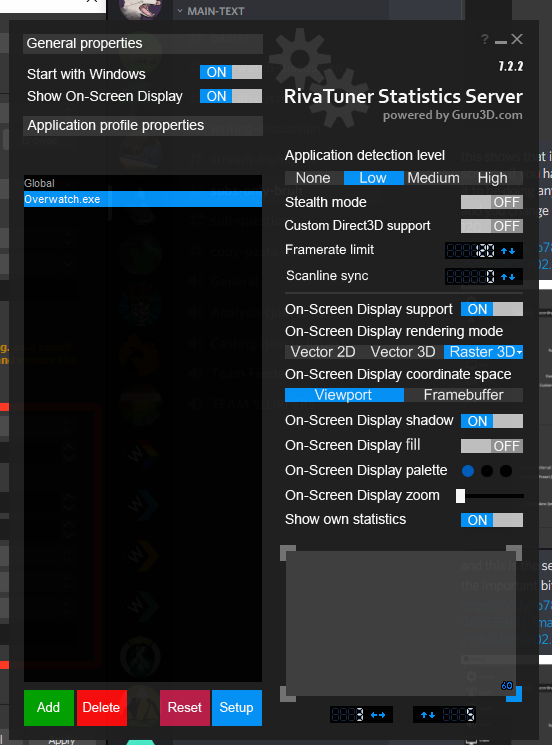This screenshot has height=745, width=552.
Task: Toggle Stealth mode switch
Action: click(492, 202)
